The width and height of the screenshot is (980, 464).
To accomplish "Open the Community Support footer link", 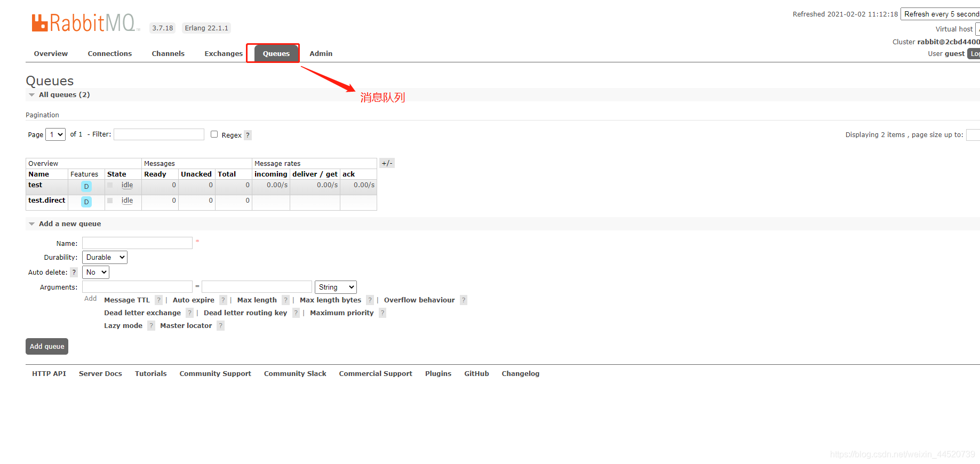I will click(216, 374).
